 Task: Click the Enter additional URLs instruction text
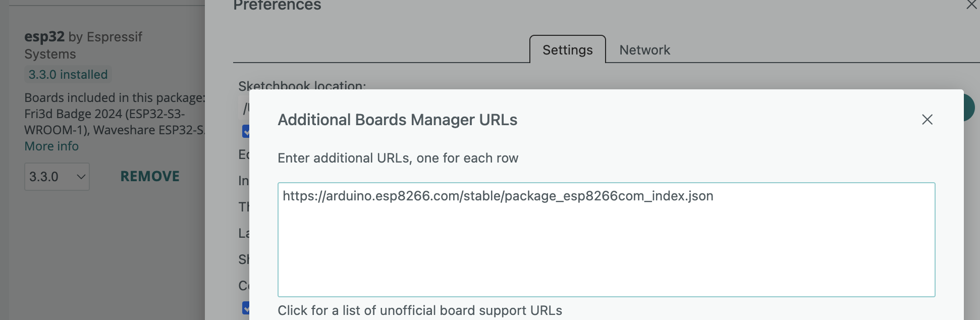tap(398, 158)
